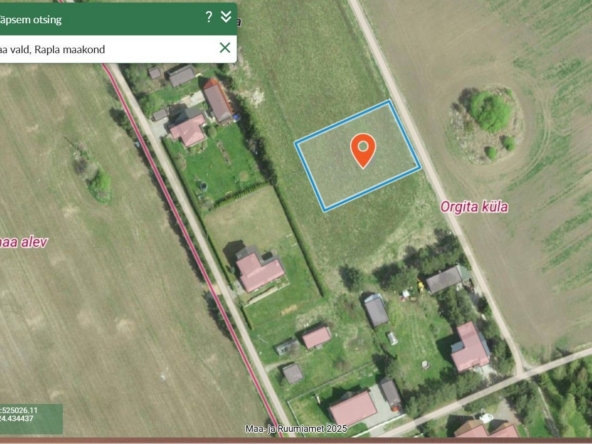Image resolution: width=592 pixels, height=444 pixels.
Task: Click the 24.434437 longitude value
Action: 17,419
